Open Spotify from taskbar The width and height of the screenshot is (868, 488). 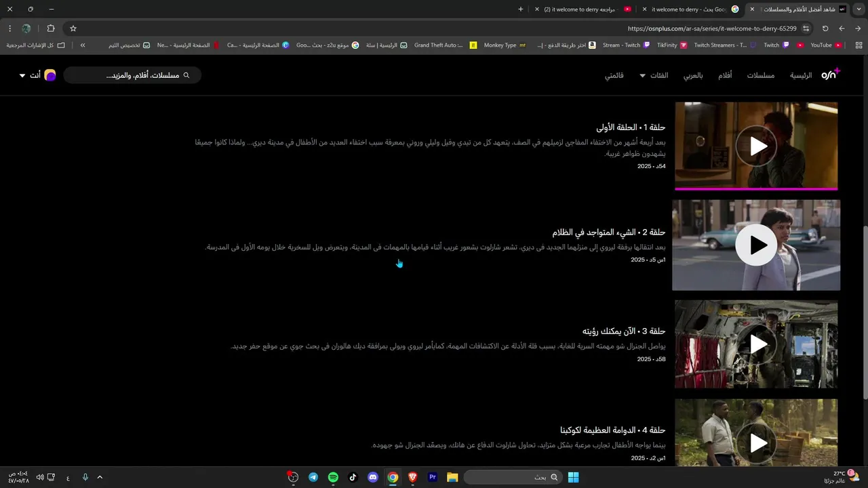click(333, 477)
